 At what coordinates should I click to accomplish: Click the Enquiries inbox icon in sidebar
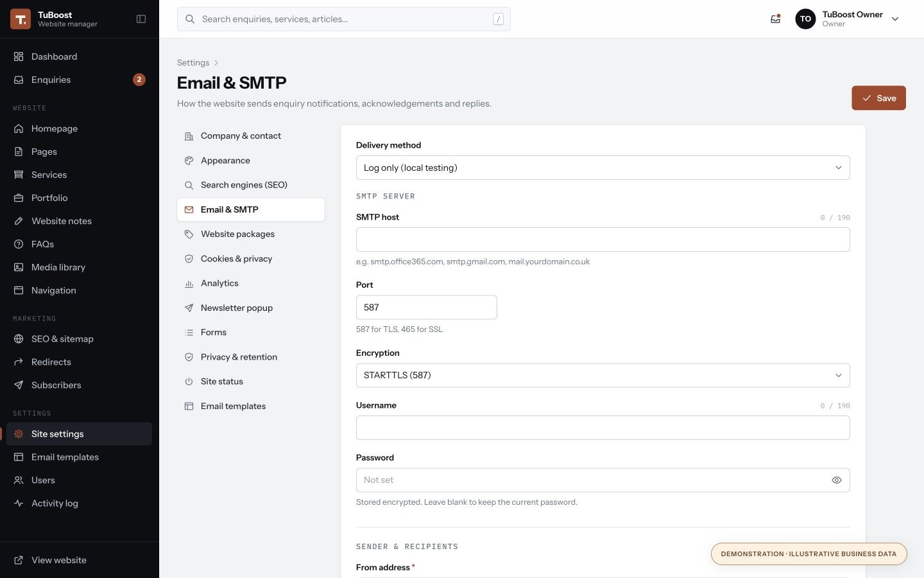tap(19, 80)
